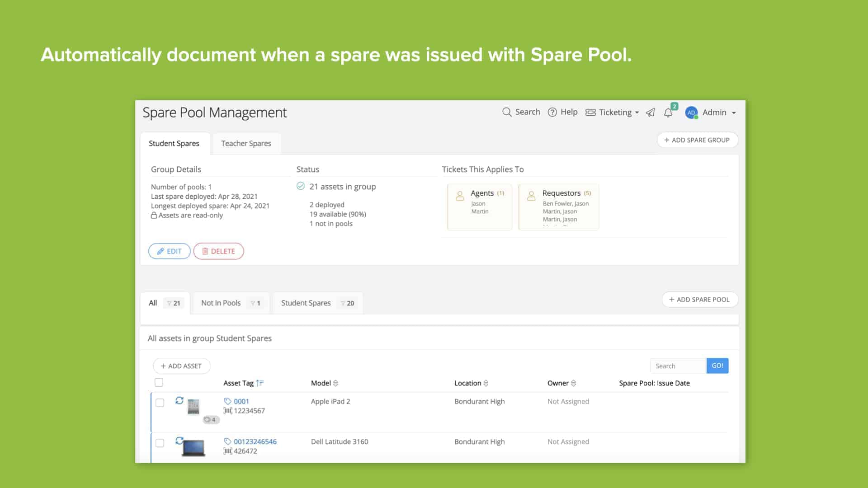This screenshot has height=488, width=868.
Task: Click the barcode icon beside 12234567
Action: [x=227, y=411]
